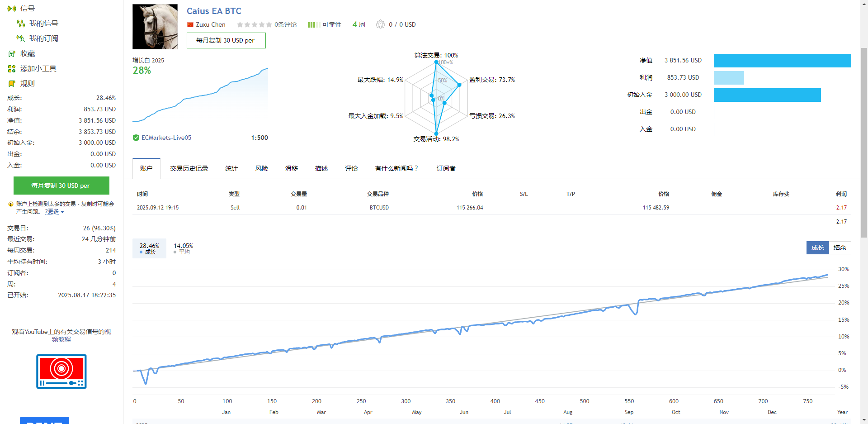The height and width of the screenshot is (424, 868).
Task: Toggle the 28.46% 成长 chart series
Action: point(149,248)
